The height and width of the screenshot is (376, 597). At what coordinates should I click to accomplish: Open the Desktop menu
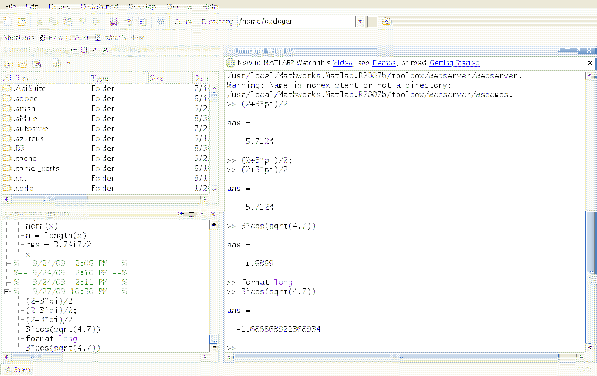point(99,6)
